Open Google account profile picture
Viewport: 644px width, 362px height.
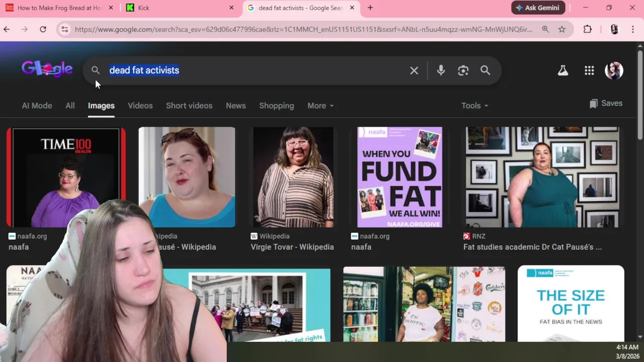pyautogui.click(x=614, y=70)
